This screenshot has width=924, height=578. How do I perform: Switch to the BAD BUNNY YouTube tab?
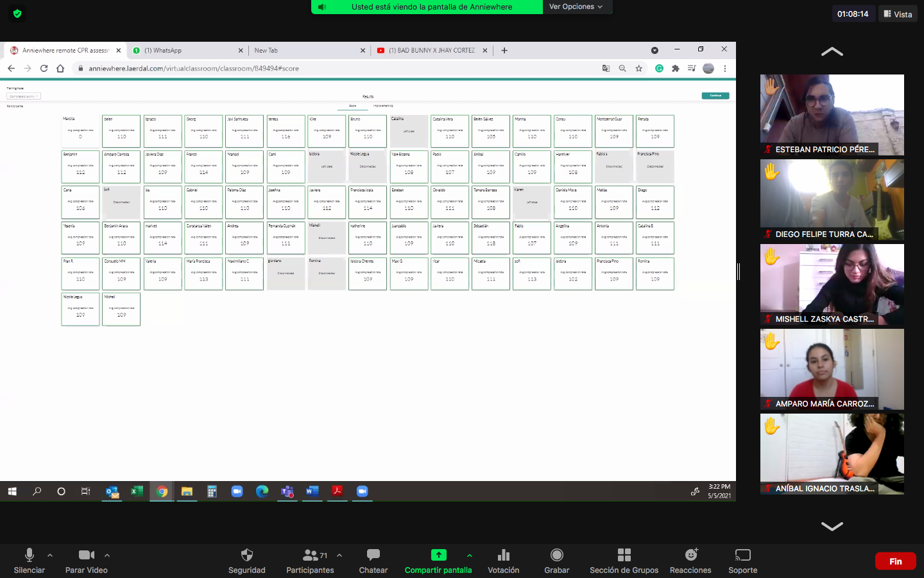(431, 50)
